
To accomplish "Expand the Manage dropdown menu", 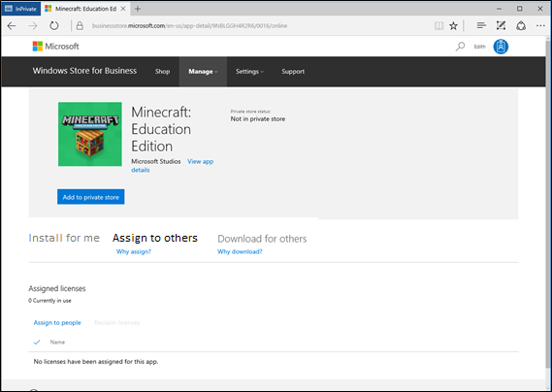I will click(203, 72).
